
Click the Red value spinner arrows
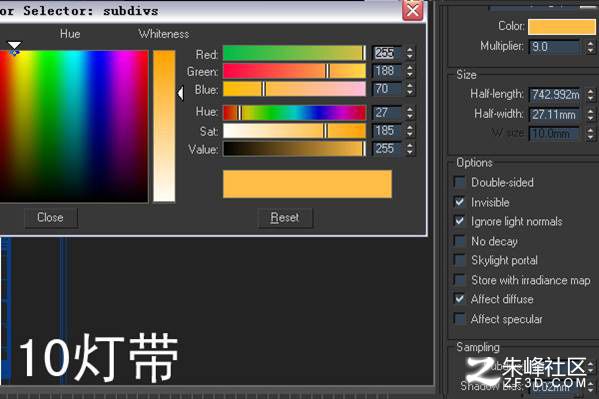(410, 53)
